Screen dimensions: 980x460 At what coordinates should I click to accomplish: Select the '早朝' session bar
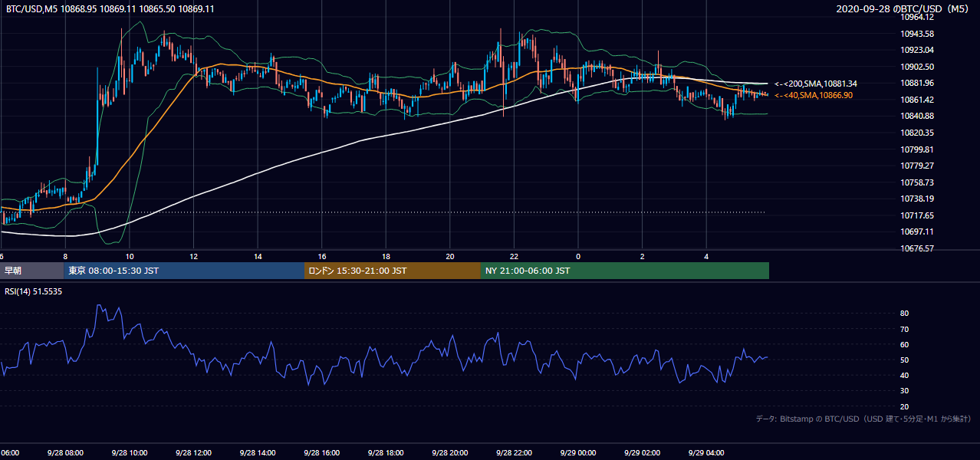coord(31,271)
